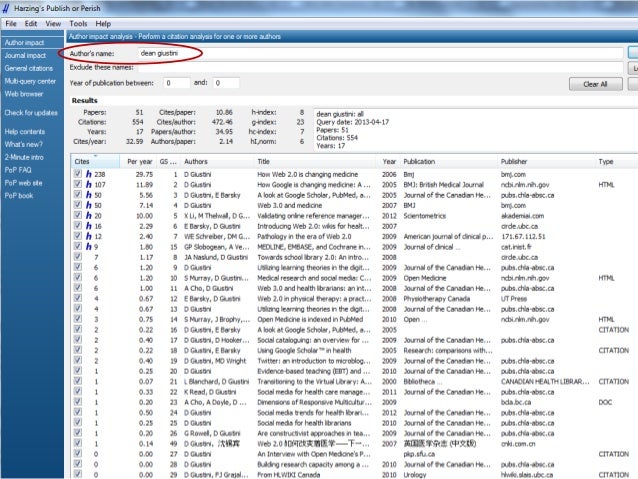638x479 pixels.
Task: Sort results by the Publication column header
Action: point(419,161)
